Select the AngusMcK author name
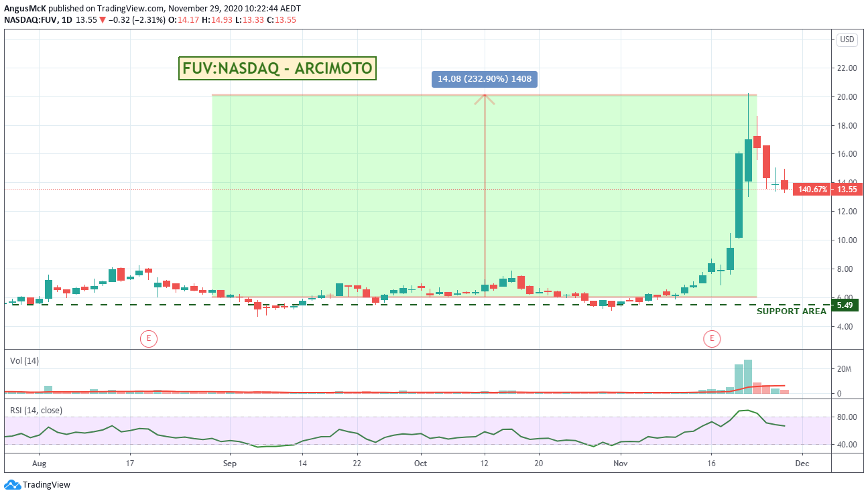 point(25,8)
